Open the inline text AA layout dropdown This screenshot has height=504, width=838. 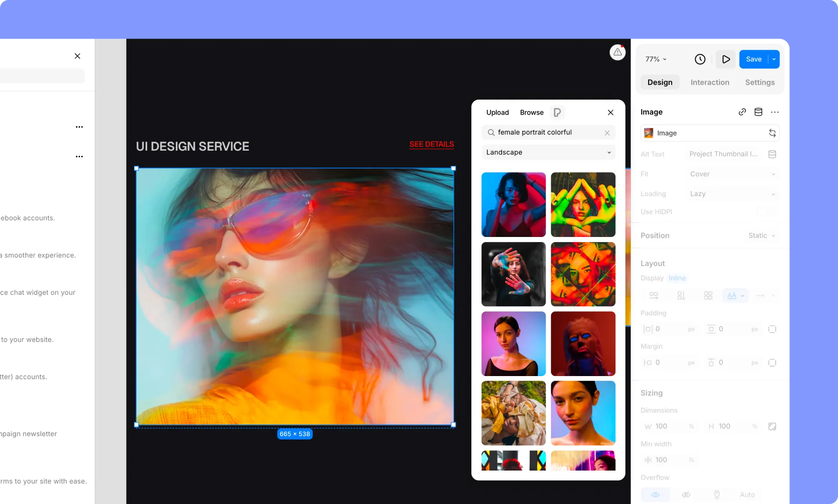point(735,296)
